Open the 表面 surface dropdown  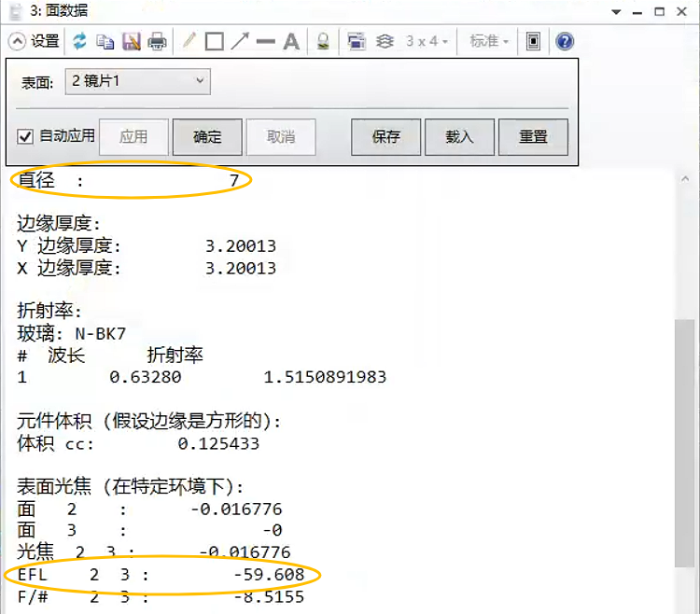pyautogui.click(x=137, y=81)
